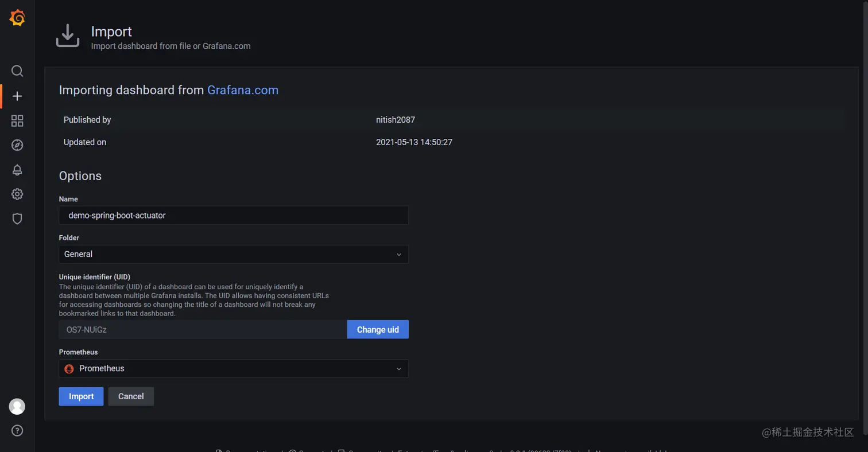The height and width of the screenshot is (452, 868).
Task: Expand the Folder dropdown showing General
Action: click(234, 254)
